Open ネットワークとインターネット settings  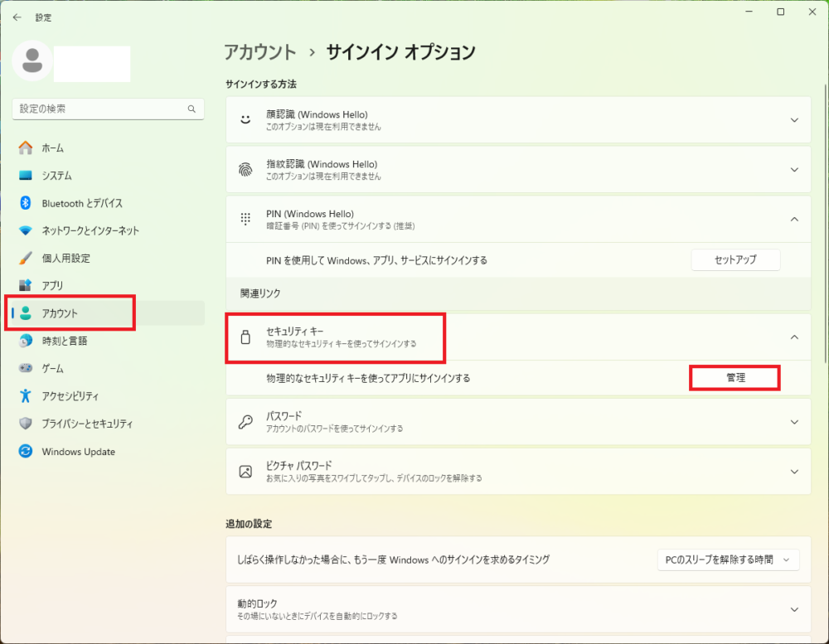(x=90, y=230)
